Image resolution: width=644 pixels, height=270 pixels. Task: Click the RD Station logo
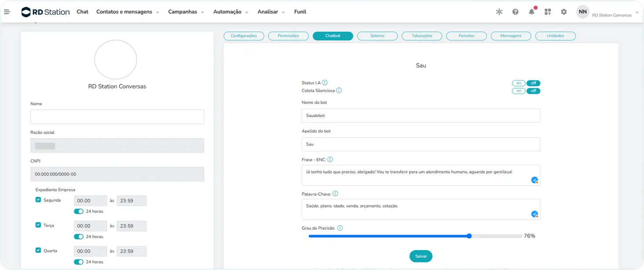(45, 12)
